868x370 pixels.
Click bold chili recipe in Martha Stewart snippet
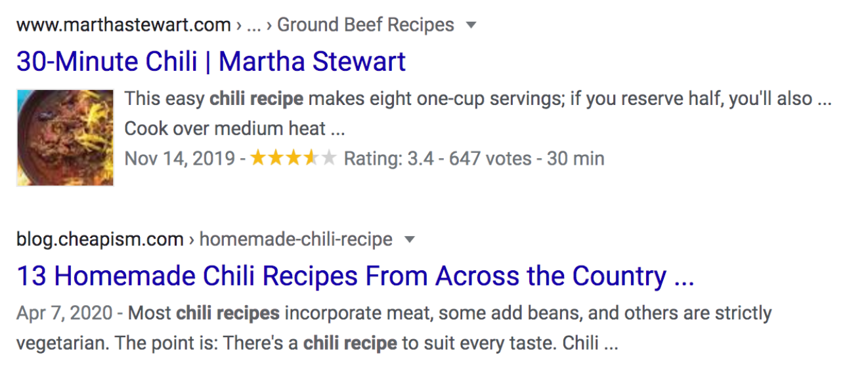(x=256, y=98)
